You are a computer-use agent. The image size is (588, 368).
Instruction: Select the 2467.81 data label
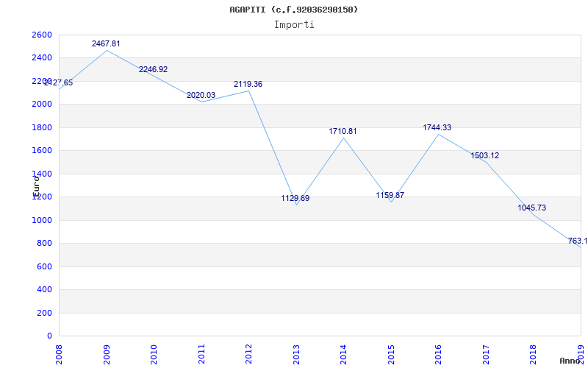click(x=106, y=44)
